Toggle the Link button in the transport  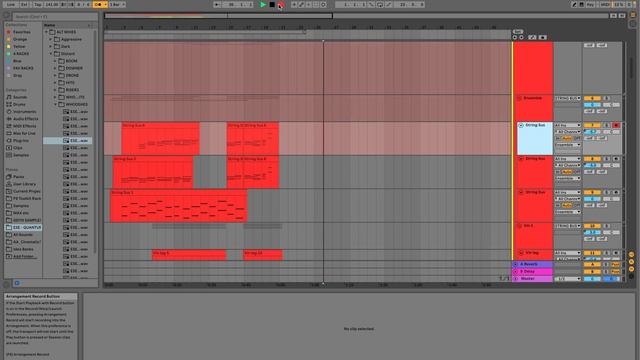(10, 4)
